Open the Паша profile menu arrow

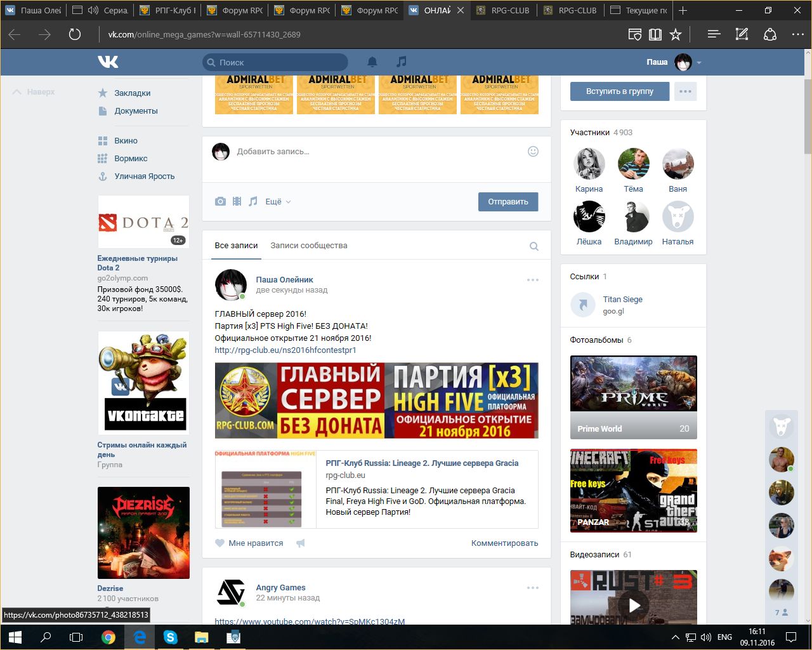(x=699, y=63)
